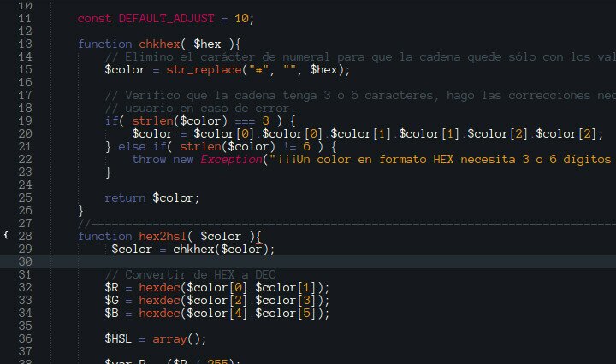Click strlen in the if condition on line 19
616x364 pixels.
click(152, 120)
